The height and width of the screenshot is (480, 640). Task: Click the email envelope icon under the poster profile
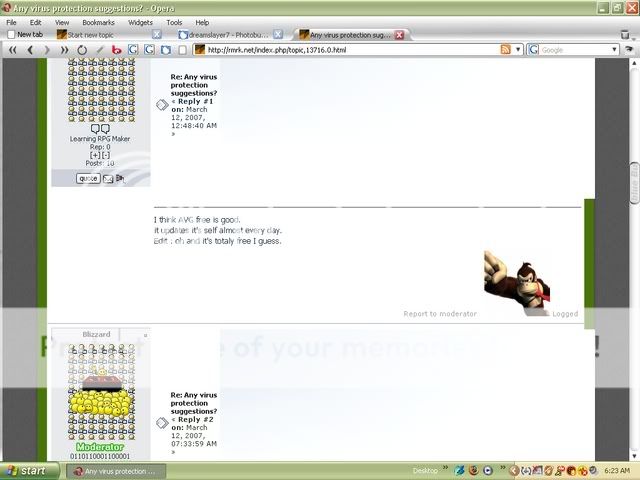coord(108,179)
